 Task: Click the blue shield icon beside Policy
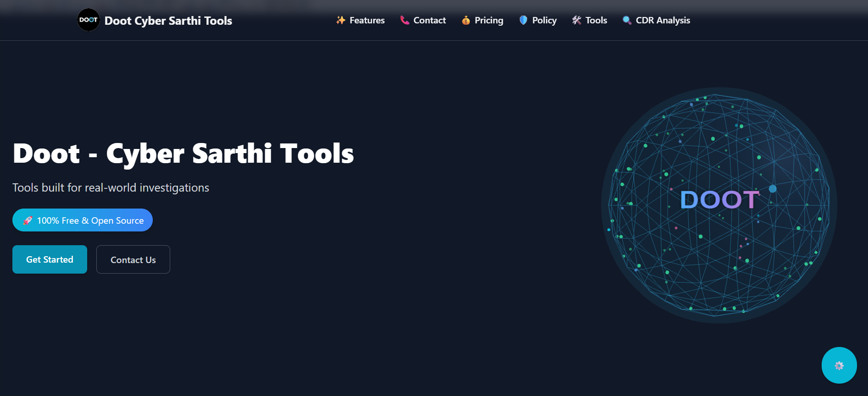click(523, 20)
